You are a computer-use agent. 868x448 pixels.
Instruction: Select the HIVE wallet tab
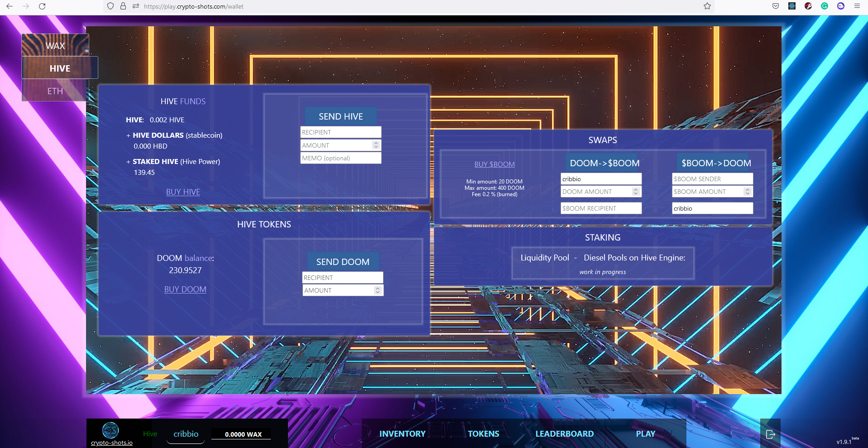(60, 68)
